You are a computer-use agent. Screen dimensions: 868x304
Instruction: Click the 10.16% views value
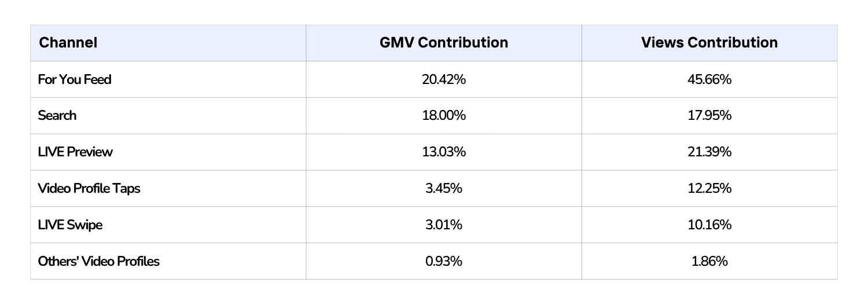(709, 225)
